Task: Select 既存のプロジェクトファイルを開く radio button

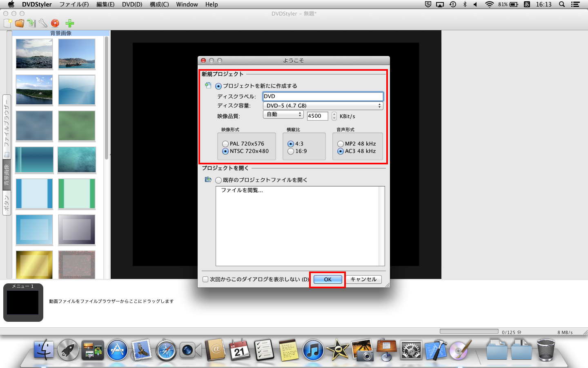Action: coord(218,180)
